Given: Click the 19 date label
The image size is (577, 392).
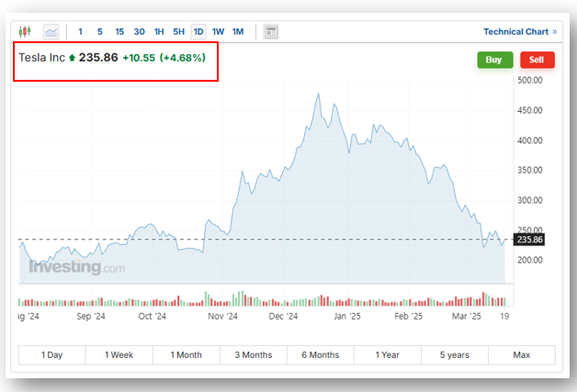Looking at the screenshot, I should click(x=504, y=316).
